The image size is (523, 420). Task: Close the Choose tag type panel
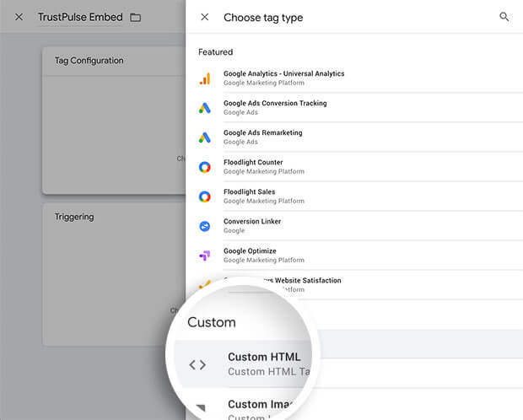click(x=205, y=17)
